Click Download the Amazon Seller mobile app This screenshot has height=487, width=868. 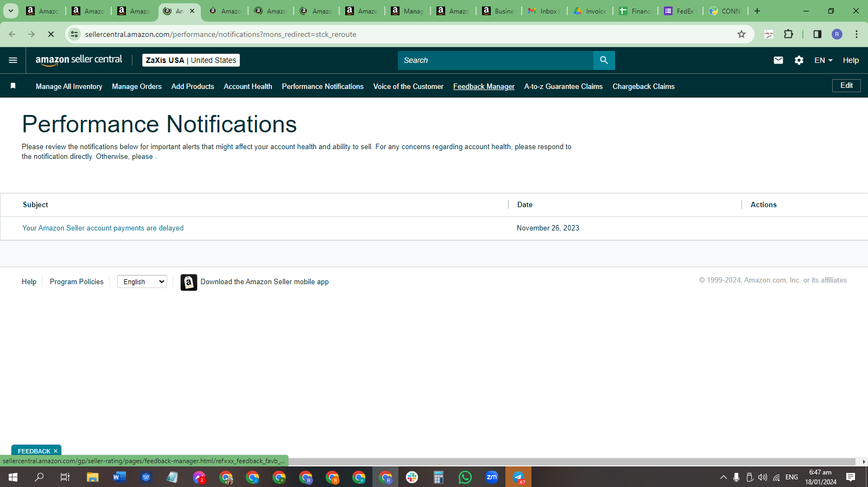pos(264,282)
